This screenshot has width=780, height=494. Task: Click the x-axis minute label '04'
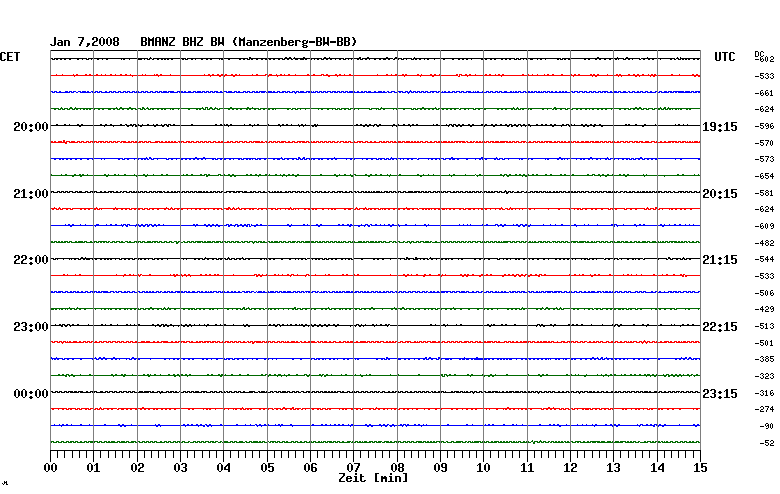point(224,468)
